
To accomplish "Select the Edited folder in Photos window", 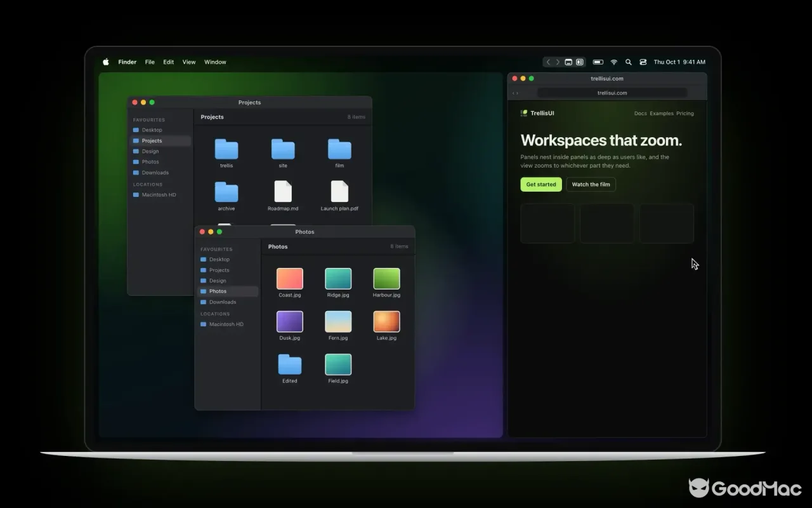I will [290, 364].
